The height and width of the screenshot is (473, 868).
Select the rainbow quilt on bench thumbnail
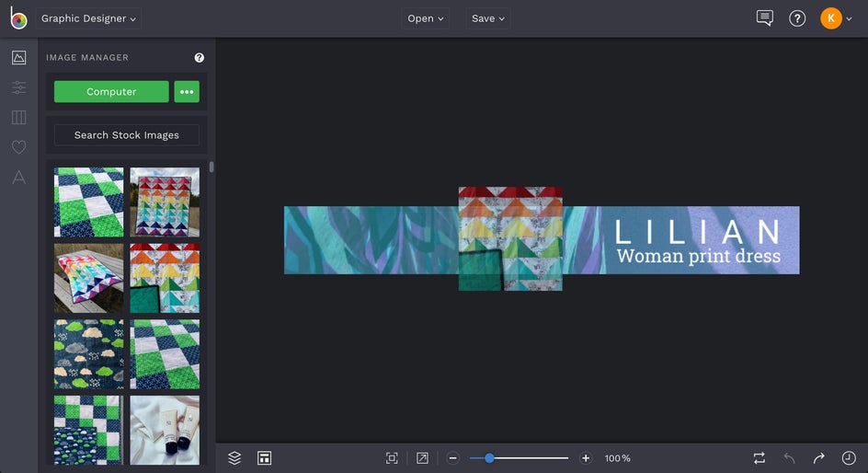click(x=88, y=278)
